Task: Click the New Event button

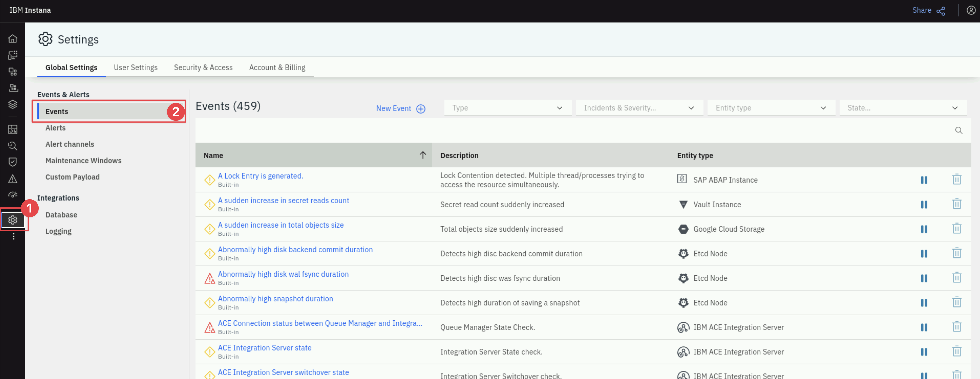Action: pos(401,108)
